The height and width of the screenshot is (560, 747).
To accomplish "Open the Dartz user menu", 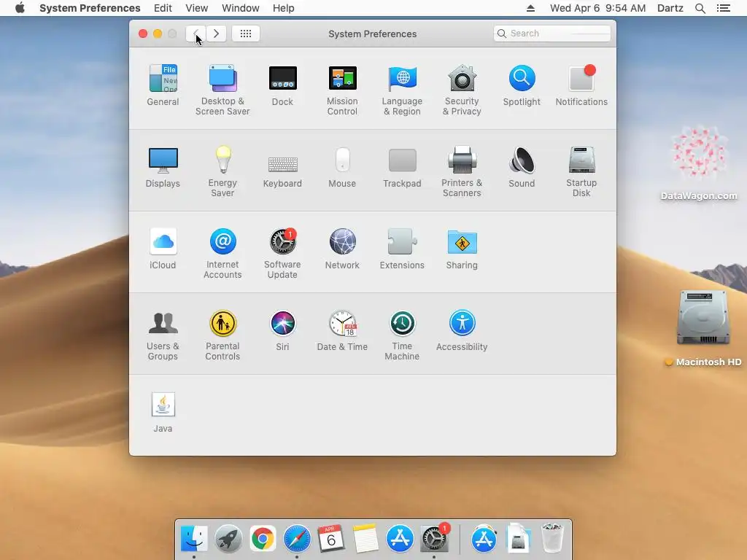I will pos(670,8).
